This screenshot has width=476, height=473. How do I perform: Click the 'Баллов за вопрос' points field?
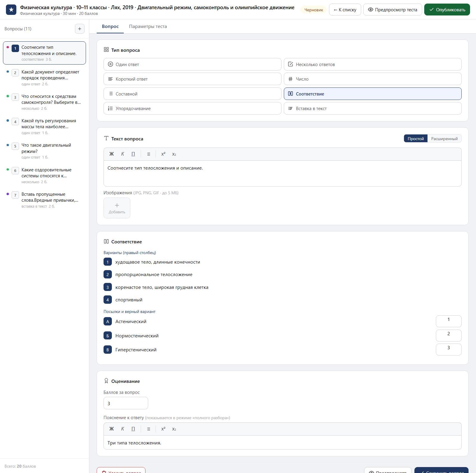[x=126, y=403]
